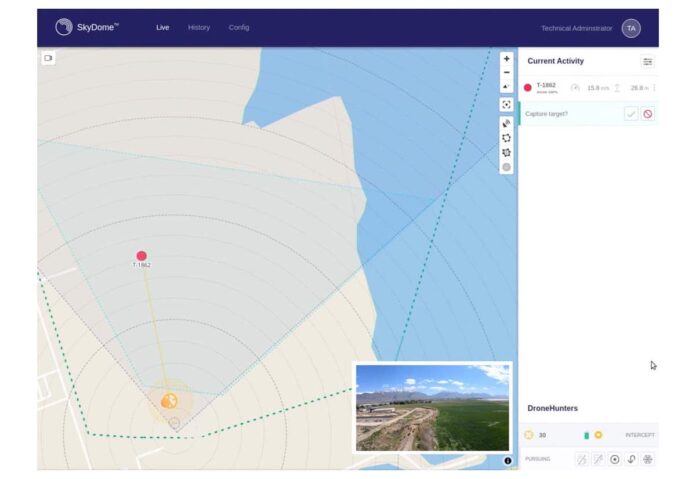Screen dimensions: 696x479
Task: Click the second disabled slash command icon
Action: coord(598,459)
